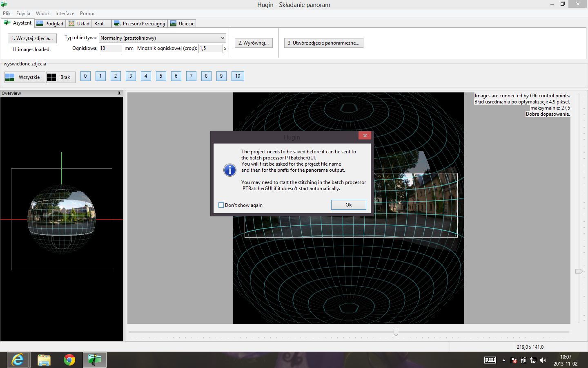Show all images with Wszystkie button
The width and height of the screenshot is (588, 368).
click(x=24, y=77)
